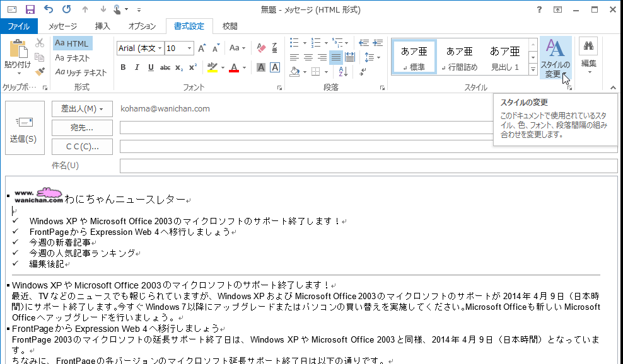Select 書式設定 tab
The image size is (623, 364).
click(x=189, y=26)
